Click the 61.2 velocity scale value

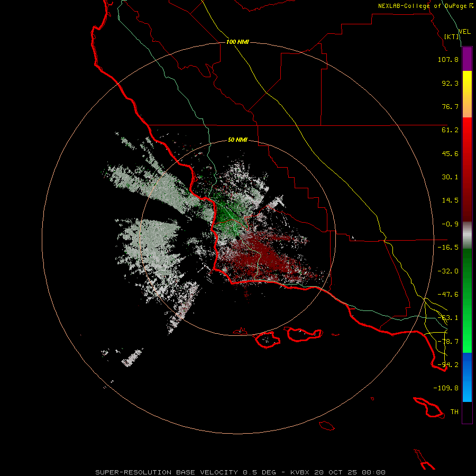[x=450, y=130]
